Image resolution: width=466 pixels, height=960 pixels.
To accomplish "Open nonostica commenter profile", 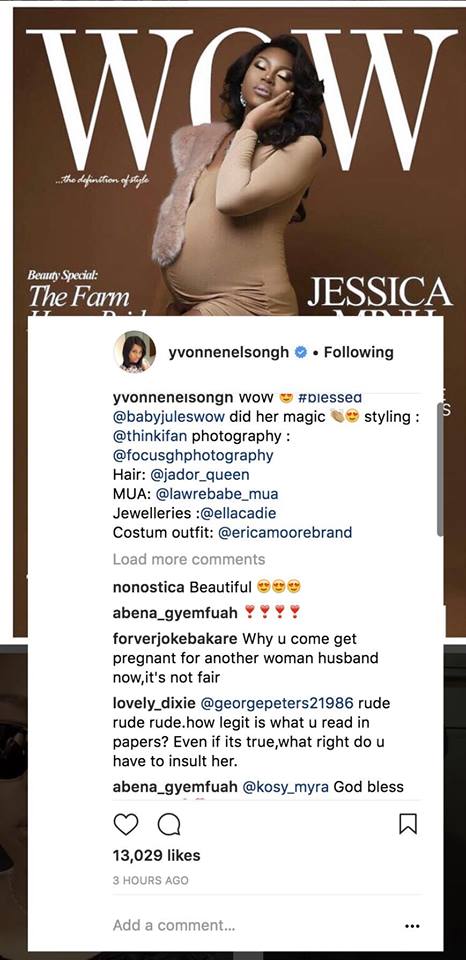I will click(x=149, y=587).
